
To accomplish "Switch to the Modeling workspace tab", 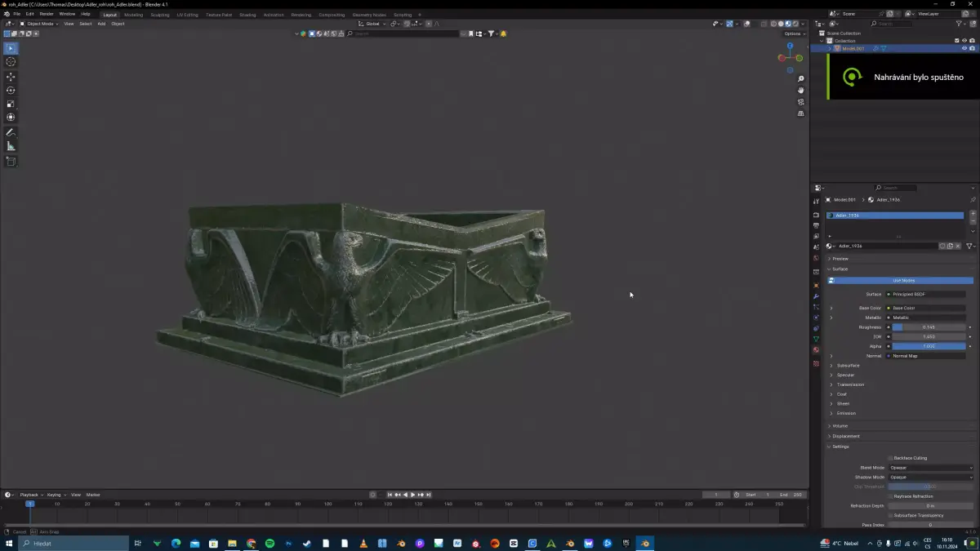I will pos(133,15).
